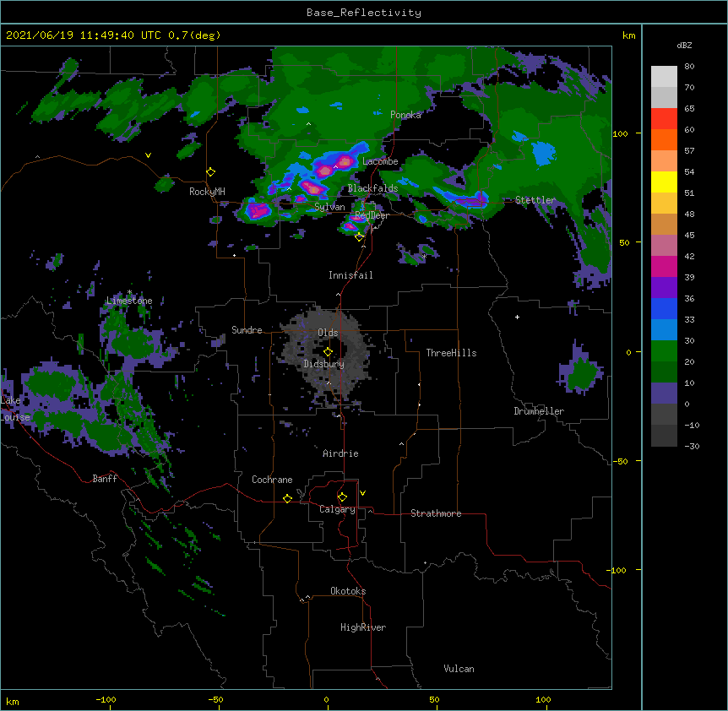Image resolution: width=728 pixels, height=711 pixels.
Task: Click the Stettler city label
Action: click(535, 200)
